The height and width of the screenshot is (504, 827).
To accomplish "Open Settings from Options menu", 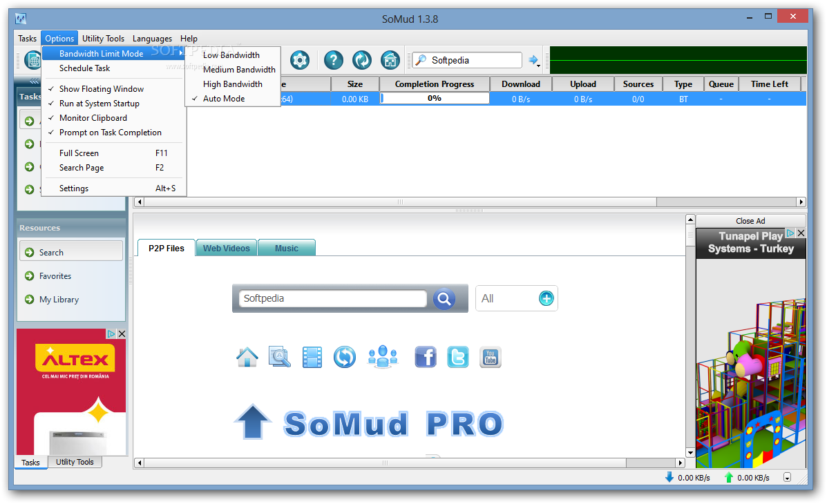I will tap(114, 188).
